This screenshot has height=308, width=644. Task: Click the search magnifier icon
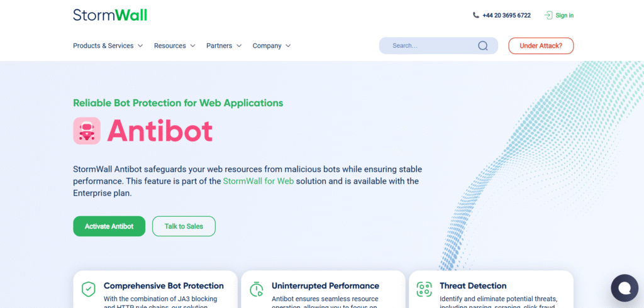pos(482,46)
